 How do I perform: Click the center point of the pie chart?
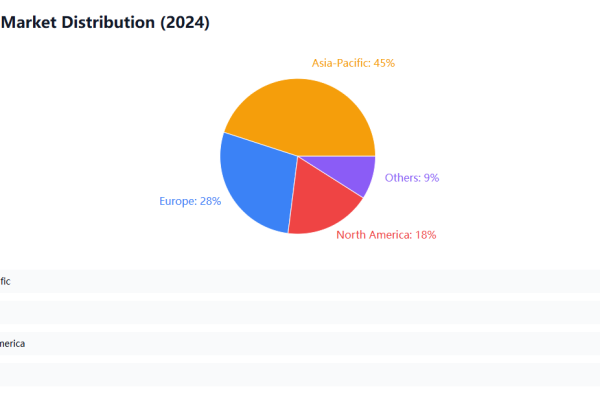tap(298, 155)
